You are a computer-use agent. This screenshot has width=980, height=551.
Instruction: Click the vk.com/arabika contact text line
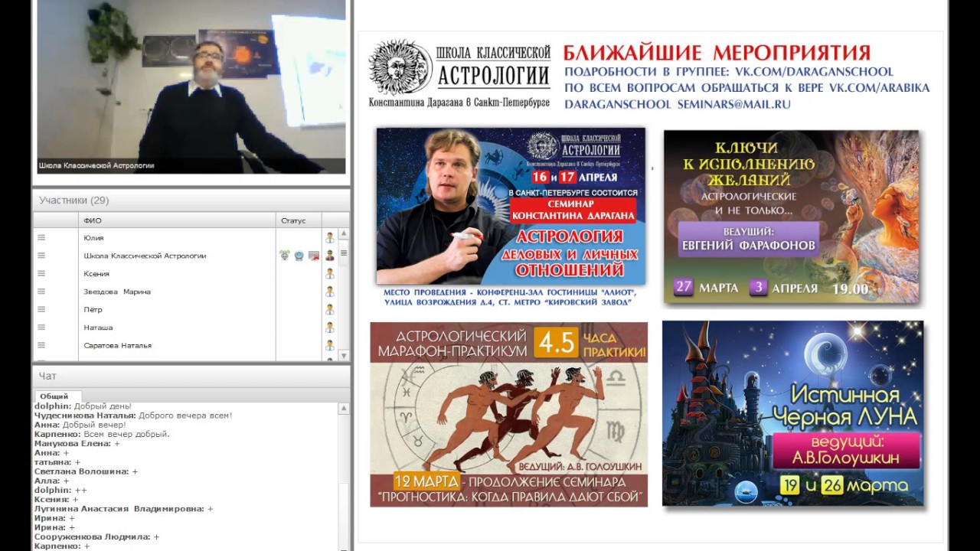tap(747, 88)
